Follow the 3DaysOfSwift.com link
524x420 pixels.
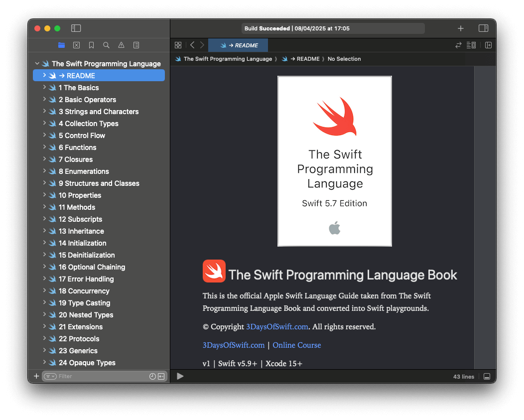click(x=234, y=345)
